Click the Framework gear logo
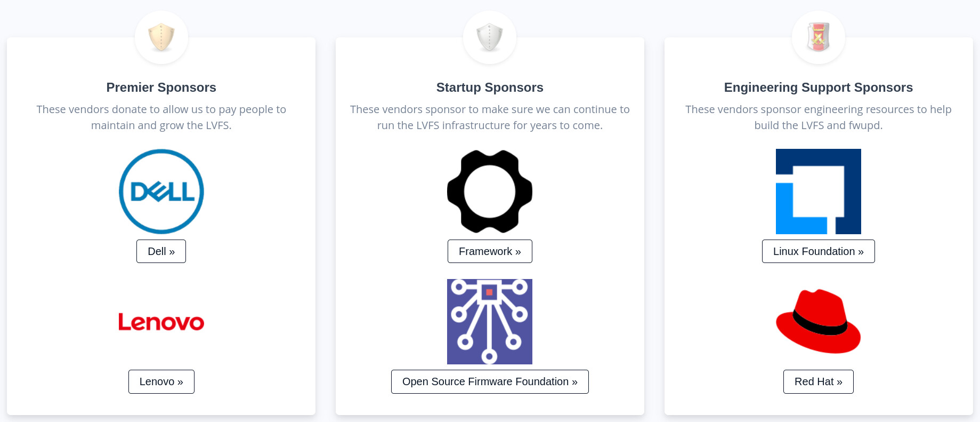 [490, 192]
